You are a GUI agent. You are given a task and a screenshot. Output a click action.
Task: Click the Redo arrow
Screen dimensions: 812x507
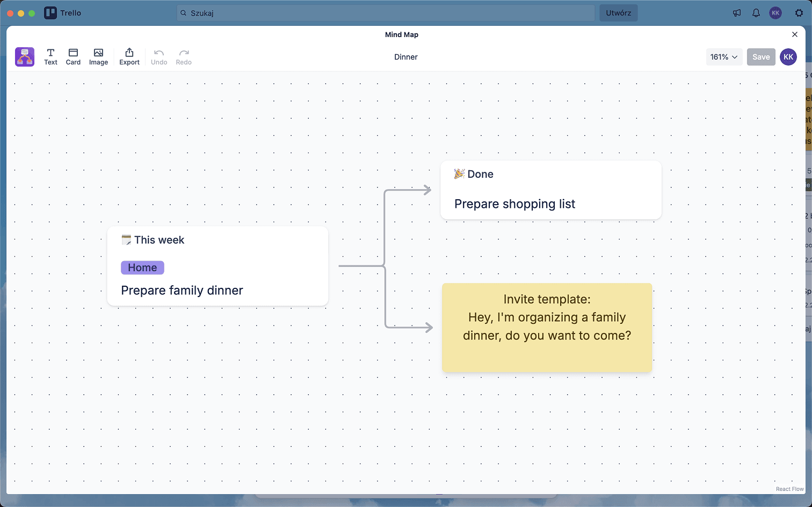tap(184, 56)
